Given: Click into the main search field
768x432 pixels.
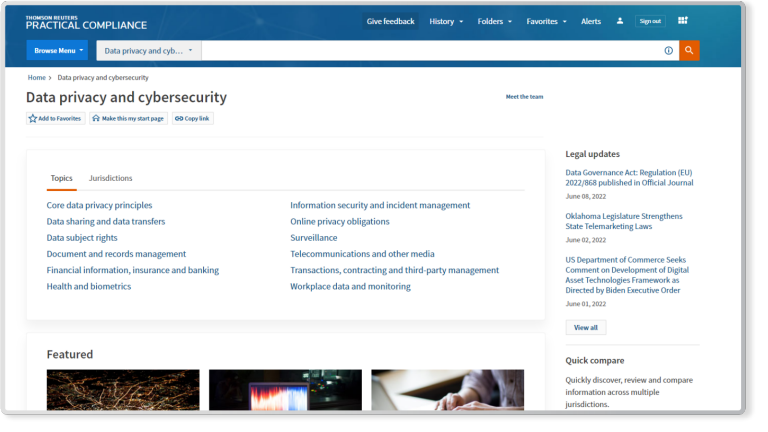Looking at the screenshot, I should pyautogui.click(x=430, y=50).
